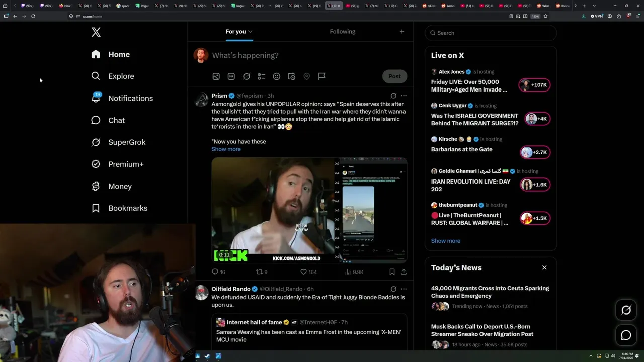Repost the Prism post
Viewport: 644px width, 362px height.
point(262,272)
